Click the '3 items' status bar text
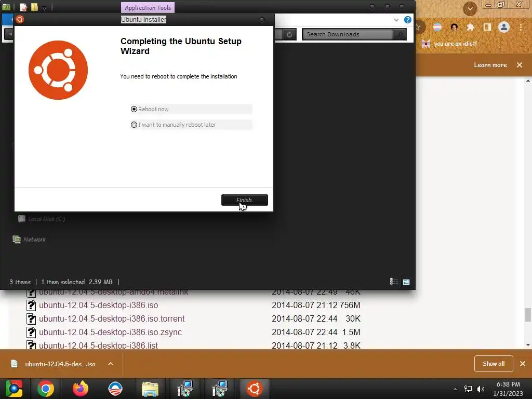This screenshot has width=532, height=399. (20, 282)
